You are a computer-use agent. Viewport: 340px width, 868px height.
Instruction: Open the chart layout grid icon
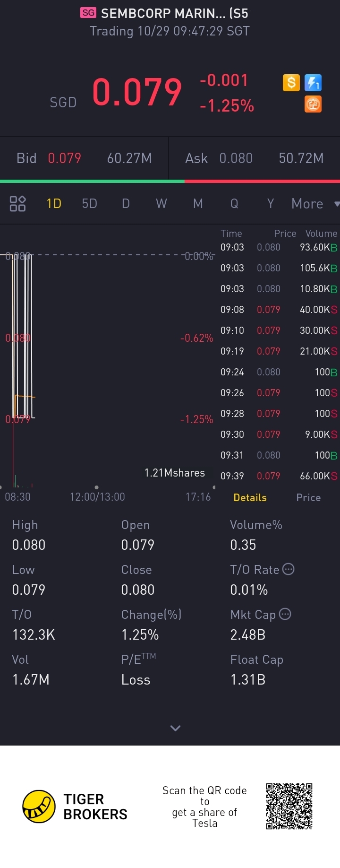click(17, 204)
